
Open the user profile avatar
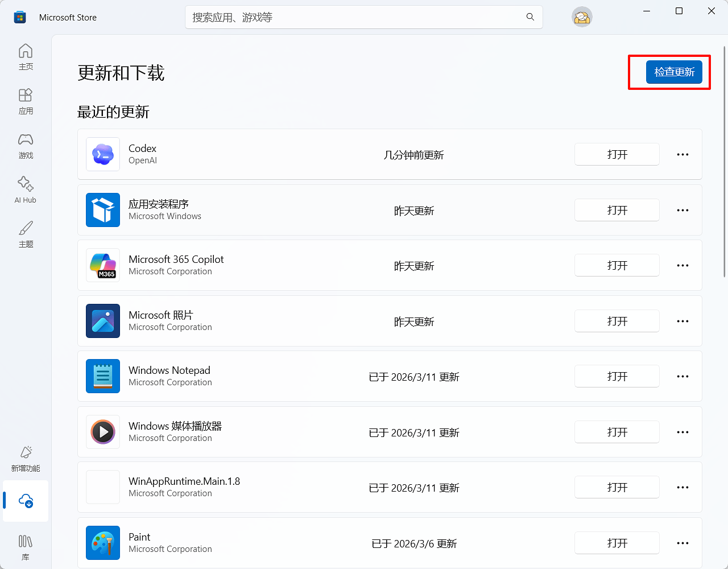tap(582, 17)
